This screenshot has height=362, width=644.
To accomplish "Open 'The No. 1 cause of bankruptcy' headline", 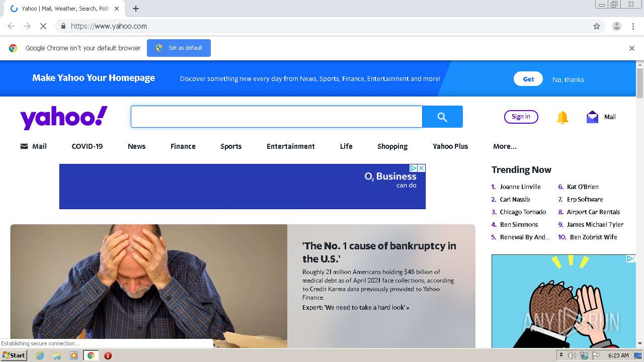I will pyautogui.click(x=379, y=252).
